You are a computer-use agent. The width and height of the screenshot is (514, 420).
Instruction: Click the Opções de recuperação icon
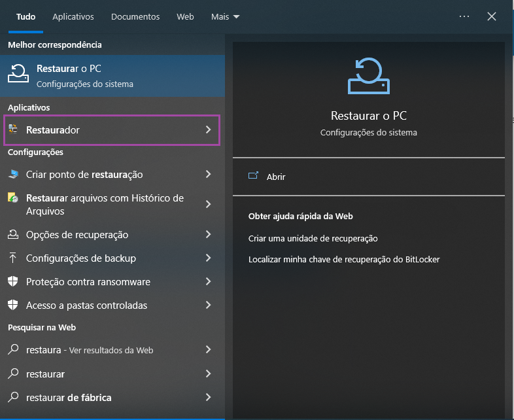(13, 234)
